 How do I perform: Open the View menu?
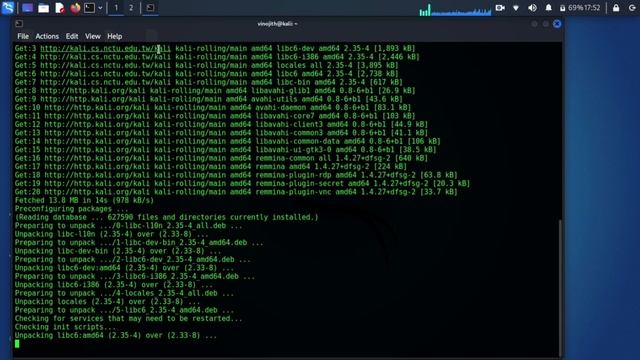(x=93, y=36)
